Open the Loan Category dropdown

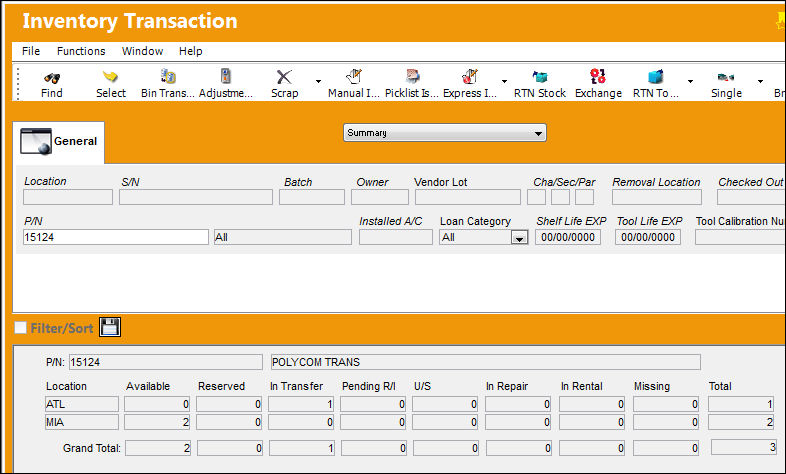pyautogui.click(x=520, y=238)
